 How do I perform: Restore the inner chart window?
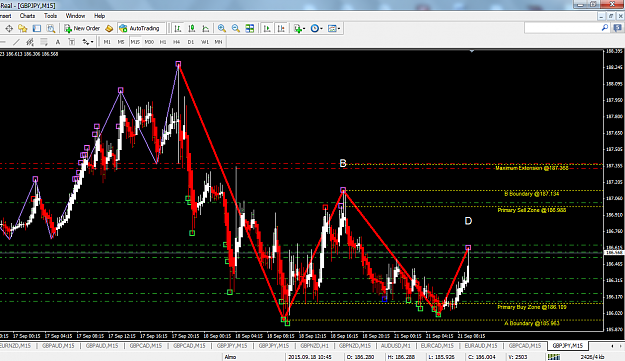(x=611, y=16)
